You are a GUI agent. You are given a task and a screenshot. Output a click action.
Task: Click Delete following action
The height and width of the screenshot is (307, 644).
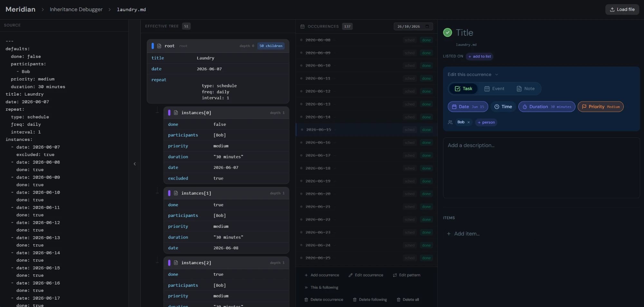tap(370, 300)
